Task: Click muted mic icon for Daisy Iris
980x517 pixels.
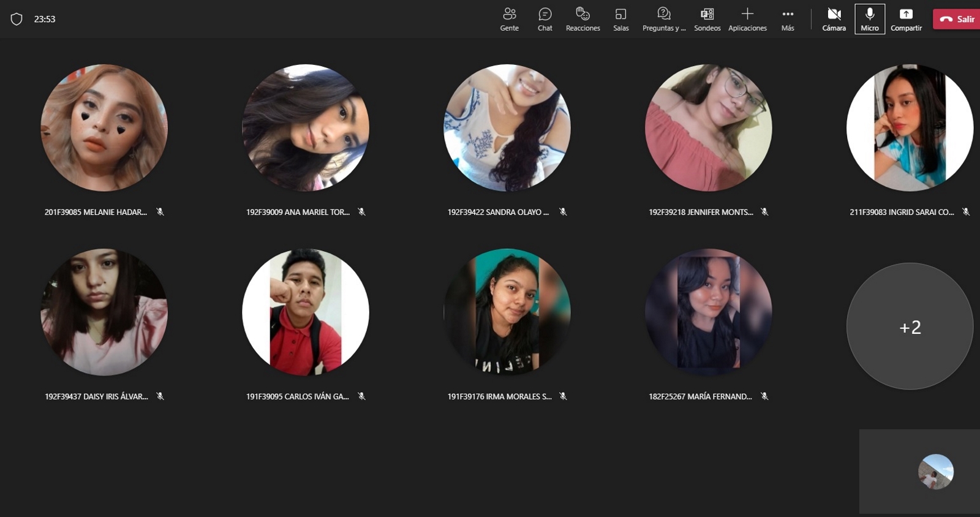Action: coord(160,396)
